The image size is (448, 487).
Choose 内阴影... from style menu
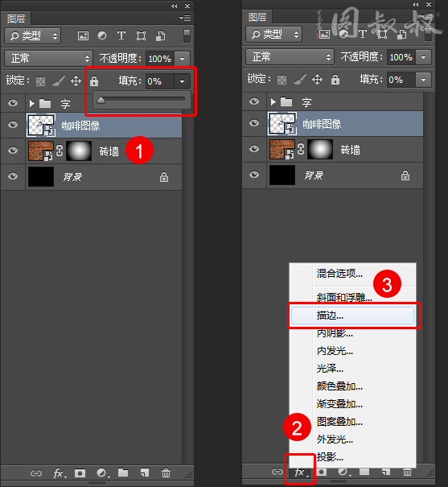point(335,333)
